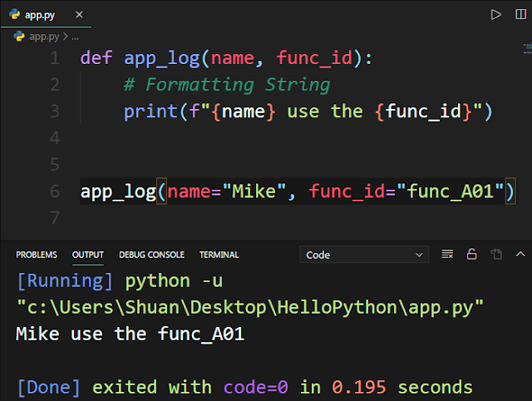Click line number 1 in gutter
Screen dimensions: 532x401
click(x=55, y=57)
